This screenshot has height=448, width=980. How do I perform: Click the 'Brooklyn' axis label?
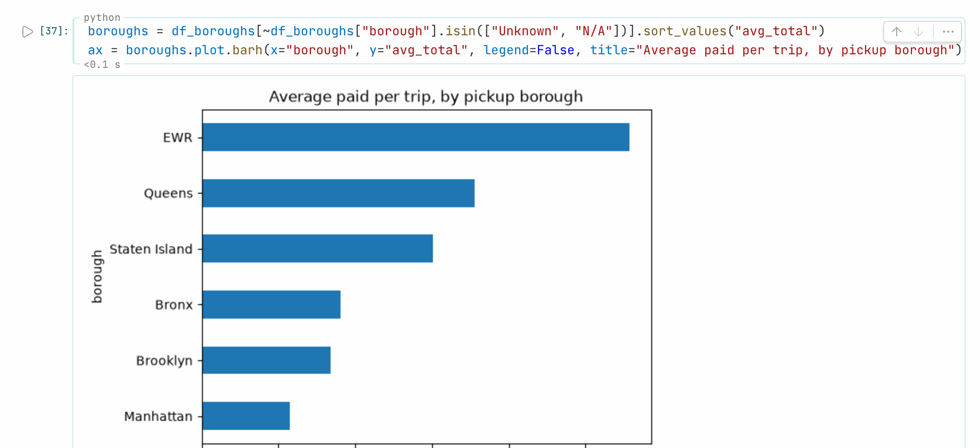[164, 361]
